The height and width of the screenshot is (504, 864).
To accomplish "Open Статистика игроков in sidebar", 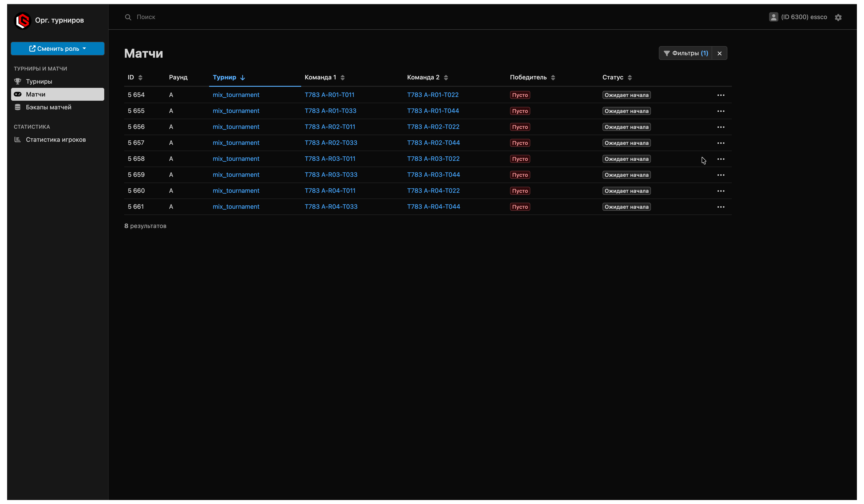I will click(55, 140).
